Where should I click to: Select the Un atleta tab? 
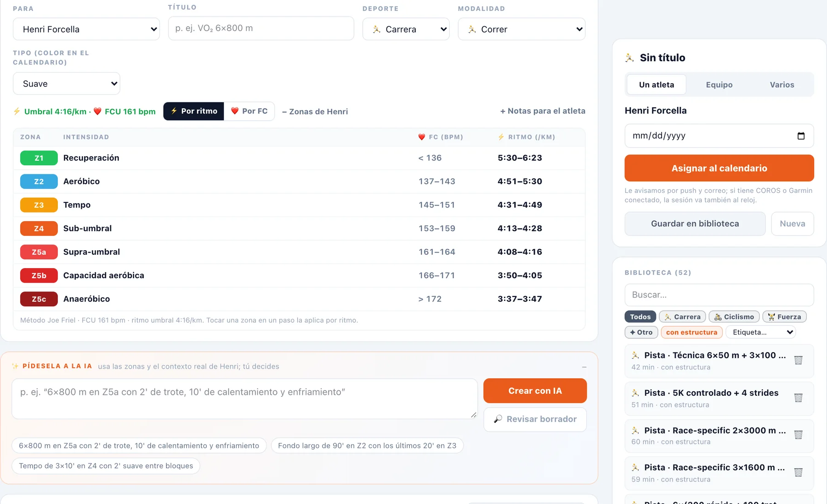657,85
